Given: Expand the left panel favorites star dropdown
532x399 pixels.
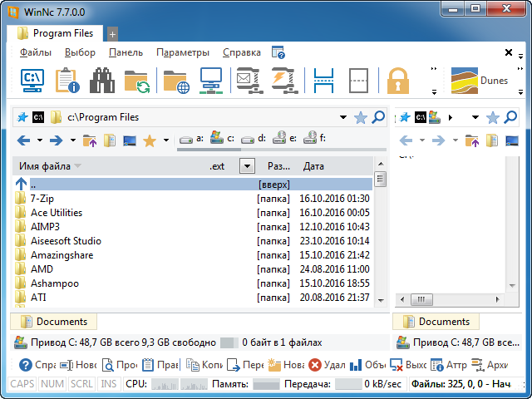Looking at the screenshot, I should click(166, 140).
